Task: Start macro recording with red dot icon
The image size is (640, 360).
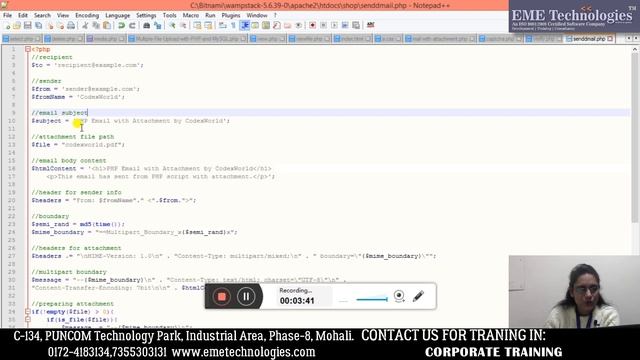Action: coord(313,26)
